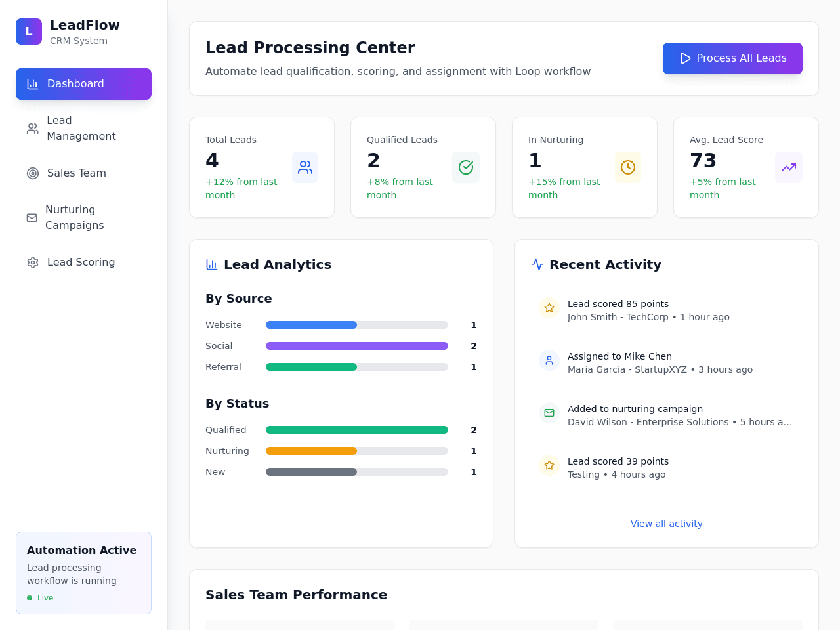Click the Avg. Lead Score trend icon
Image resolution: width=840 pixels, height=630 pixels.
(789, 167)
